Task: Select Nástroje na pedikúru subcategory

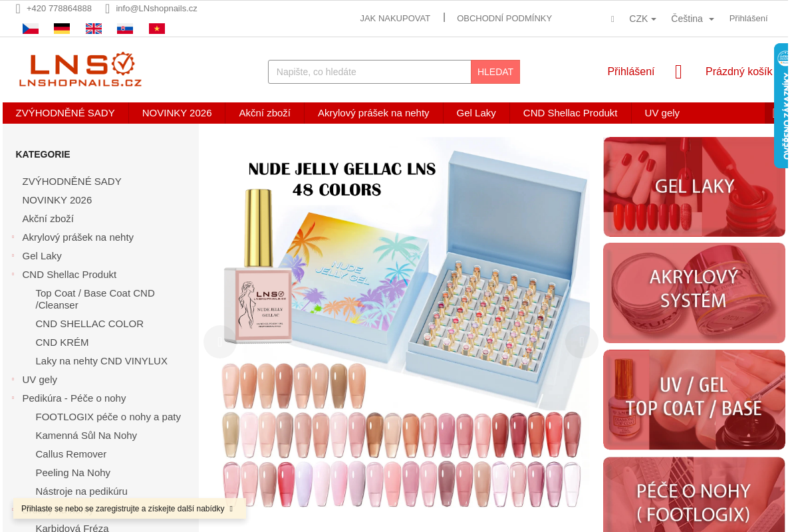Action: click(82, 491)
